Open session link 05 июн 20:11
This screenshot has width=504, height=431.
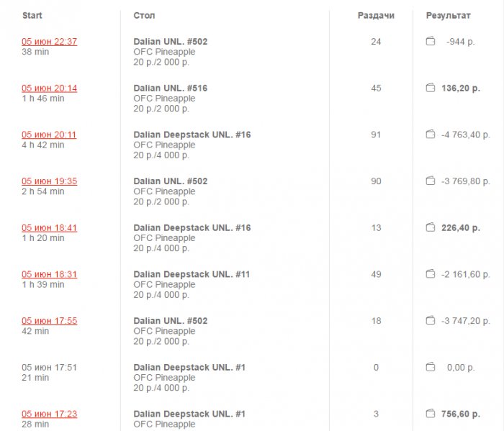pyautogui.click(x=49, y=135)
